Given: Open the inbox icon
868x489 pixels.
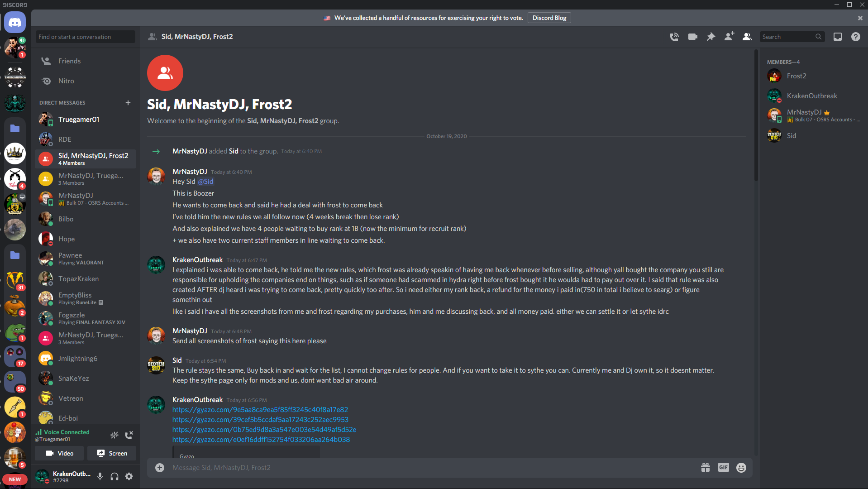Looking at the screenshot, I should coord(838,37).
